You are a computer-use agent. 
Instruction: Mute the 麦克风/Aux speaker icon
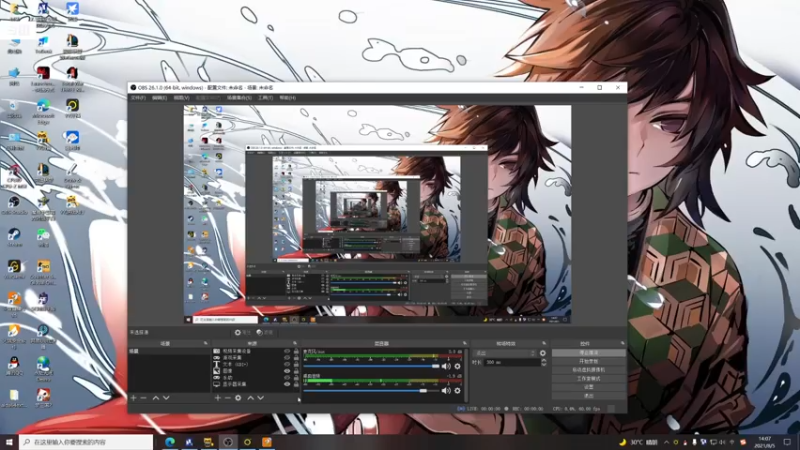pyautogui.click(x=446, y=366)
